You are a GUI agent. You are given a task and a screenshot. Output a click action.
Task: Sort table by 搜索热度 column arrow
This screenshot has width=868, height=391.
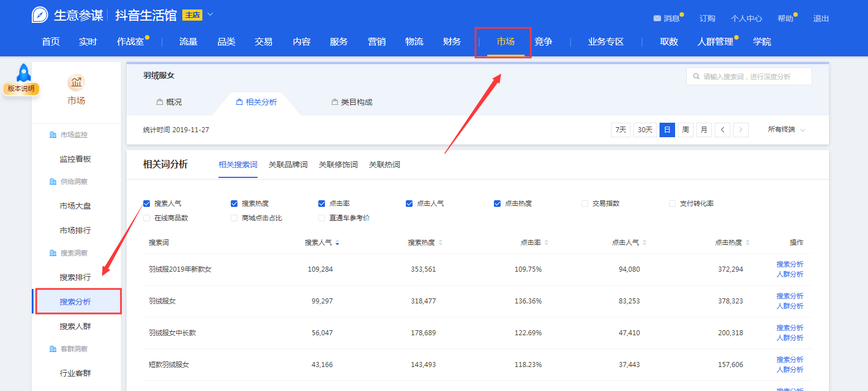[x=440, y=243]
